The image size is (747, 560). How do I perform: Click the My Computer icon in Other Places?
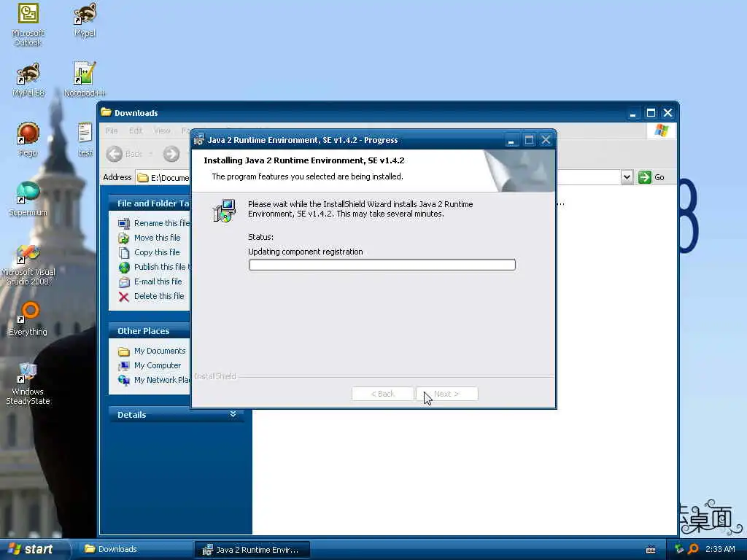(124, 366)
